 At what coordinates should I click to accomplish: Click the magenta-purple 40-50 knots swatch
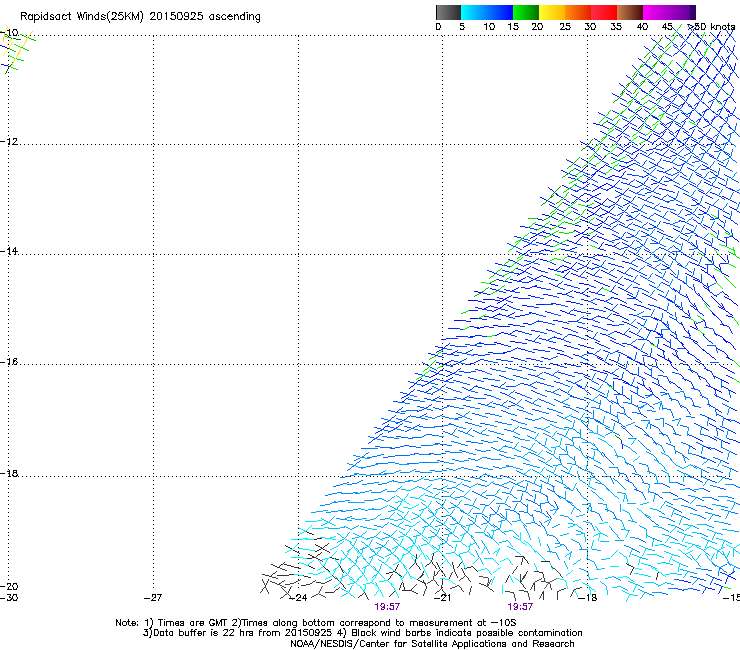[x=669, y=12]
